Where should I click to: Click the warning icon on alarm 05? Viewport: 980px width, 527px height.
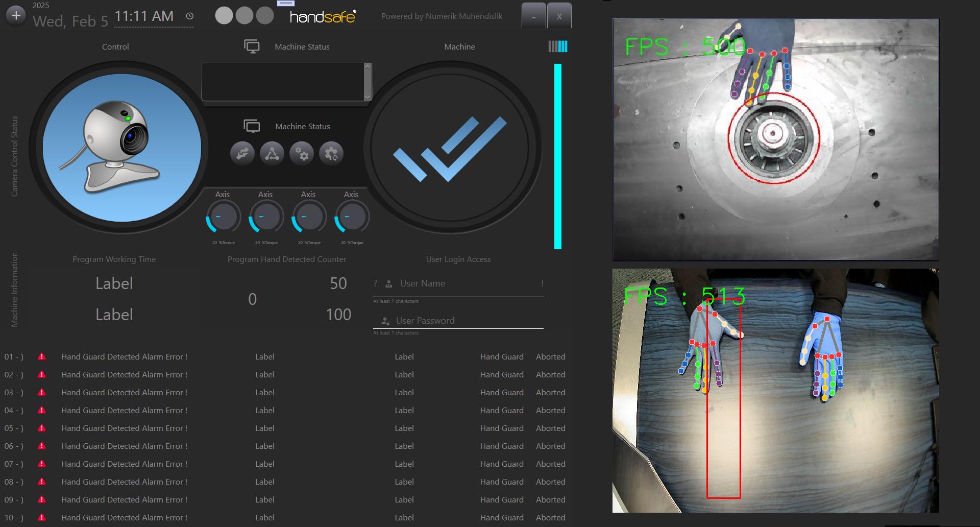(x=42, y=428)
